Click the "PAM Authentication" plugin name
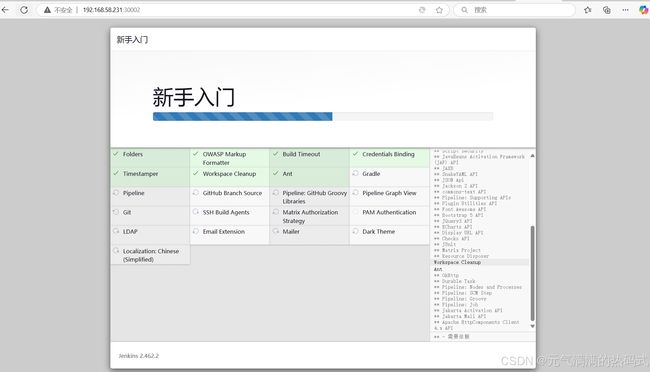Screen dimensions: 650x372 point(389,212)
